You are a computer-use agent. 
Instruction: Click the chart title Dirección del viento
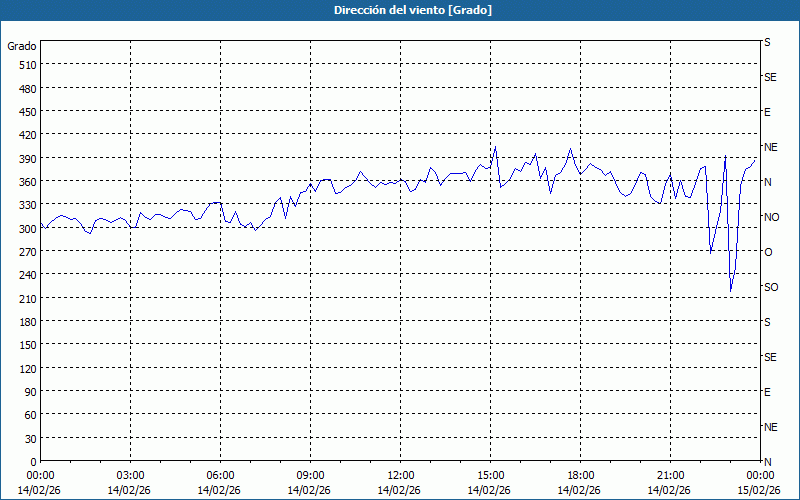coord(399,10)
